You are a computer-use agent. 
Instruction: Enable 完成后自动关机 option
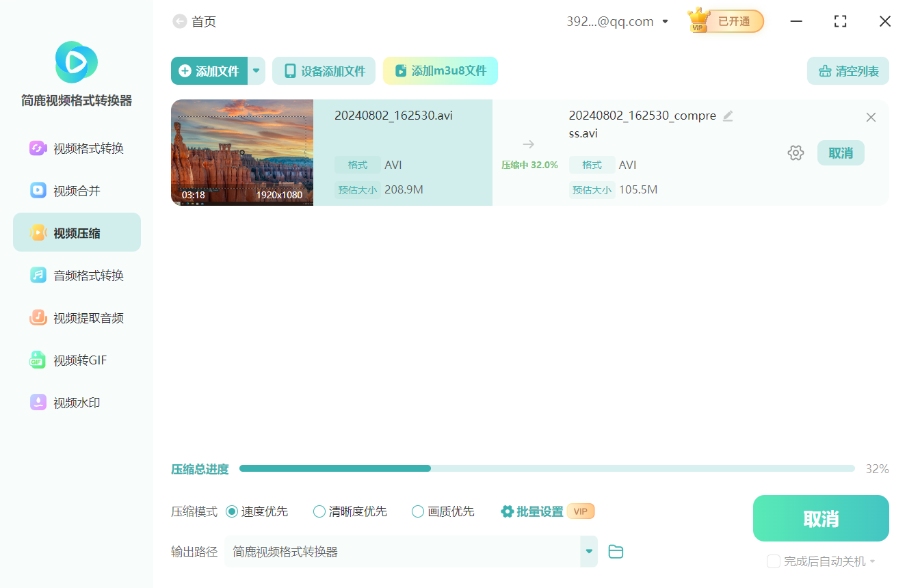coord(774,561)
